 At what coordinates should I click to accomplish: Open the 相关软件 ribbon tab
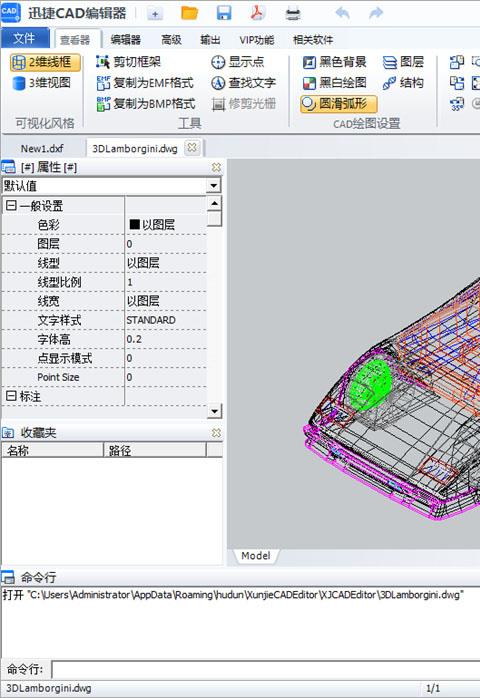coord(313,40)
